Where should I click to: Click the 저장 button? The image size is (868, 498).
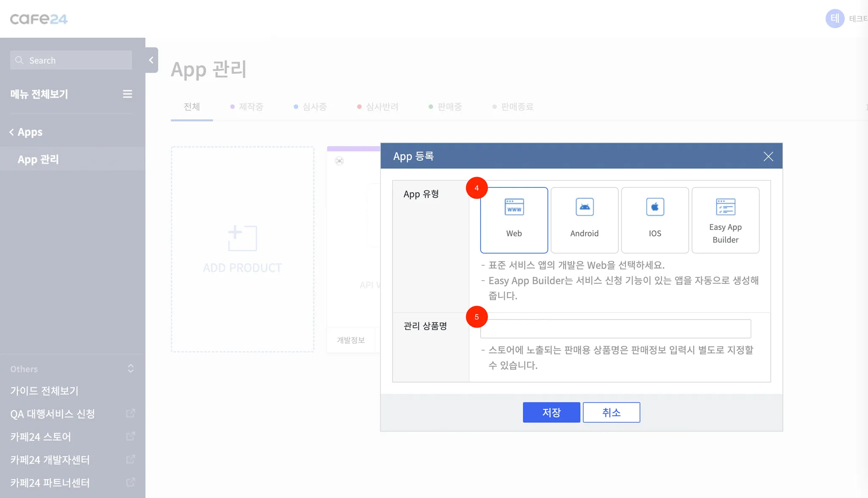(551, 412)
